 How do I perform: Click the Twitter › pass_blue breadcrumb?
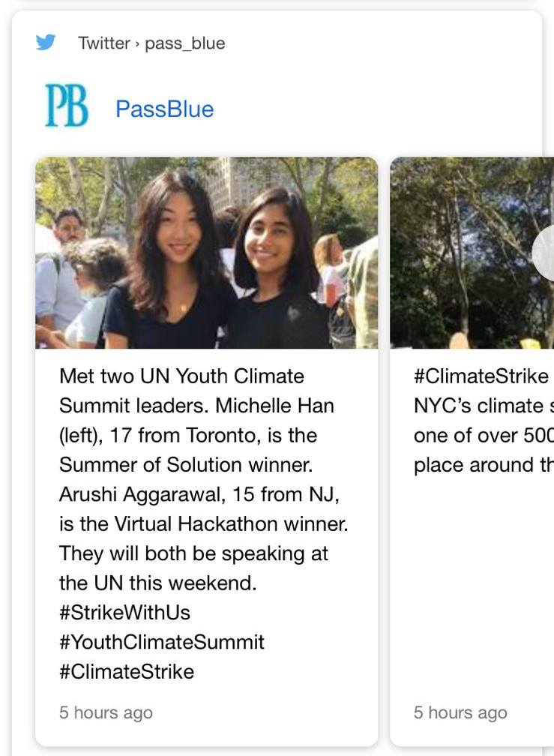(151, 43)
